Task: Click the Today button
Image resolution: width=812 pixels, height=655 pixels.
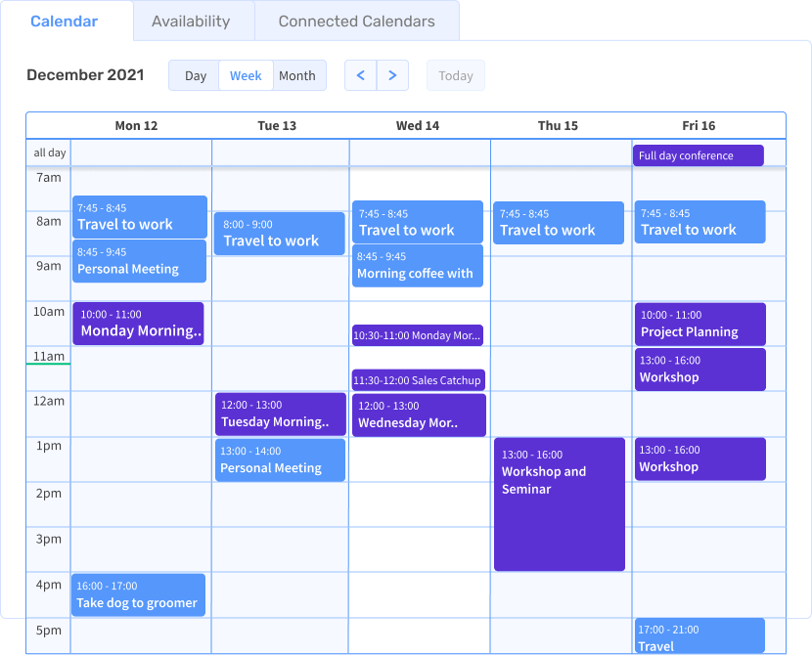Action: pyautogui.click(x=456, y=75)
